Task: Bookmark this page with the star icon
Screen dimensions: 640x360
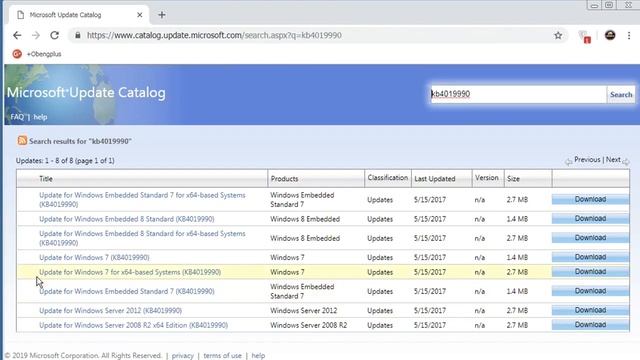Action: tap(558, 36)
